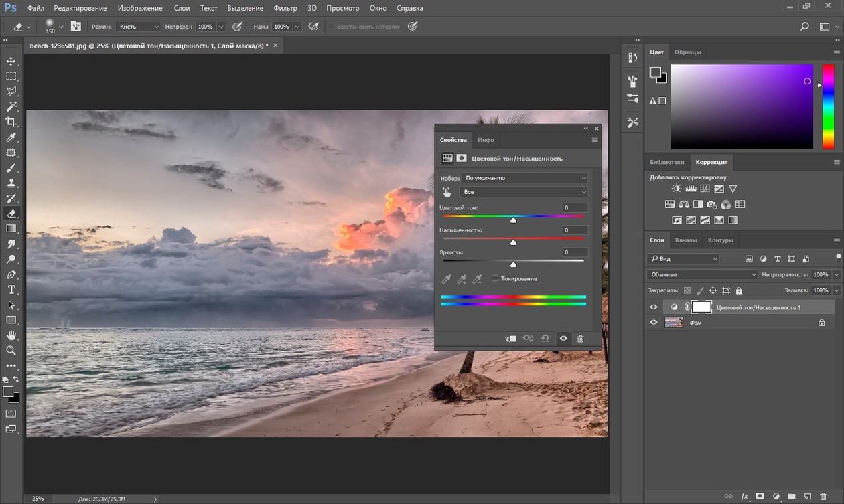Open the Фильтр menu
Viewport: 844px width, 504px height.
click(x=285, y=9)
